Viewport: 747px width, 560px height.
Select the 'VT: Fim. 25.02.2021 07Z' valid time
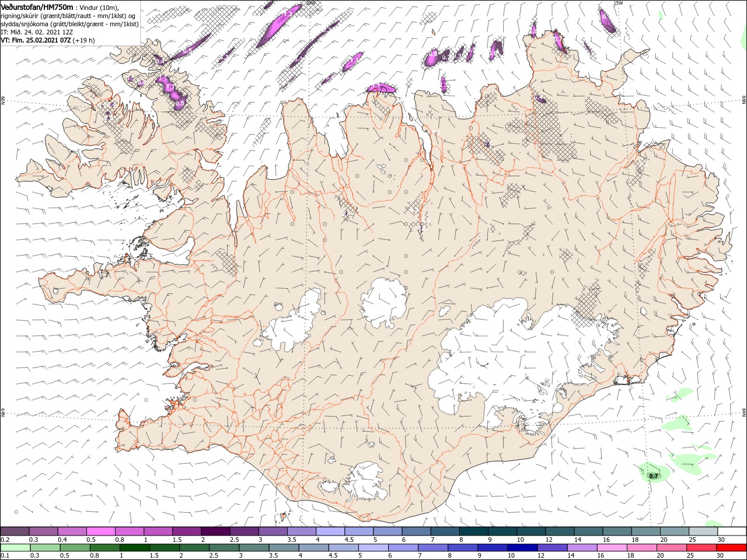[36, 40]
